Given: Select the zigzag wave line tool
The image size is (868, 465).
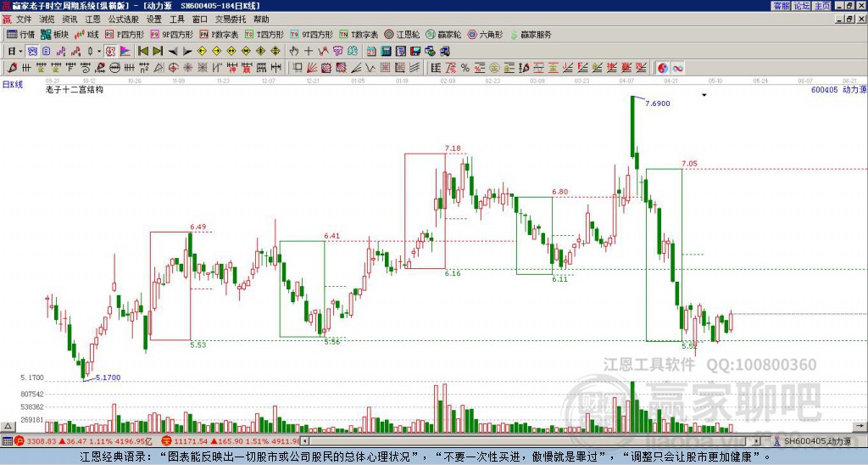Looking at the screenshot, I should point(370,68).
